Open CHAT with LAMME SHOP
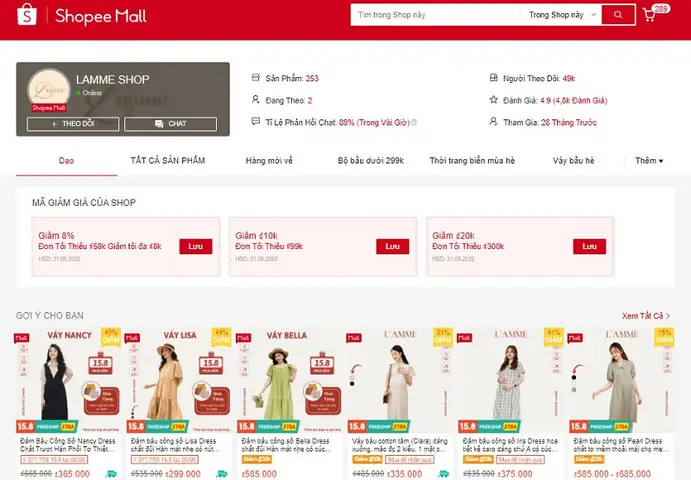The width and height of the screenshot is (691, 480). click(x=171, y=124)
